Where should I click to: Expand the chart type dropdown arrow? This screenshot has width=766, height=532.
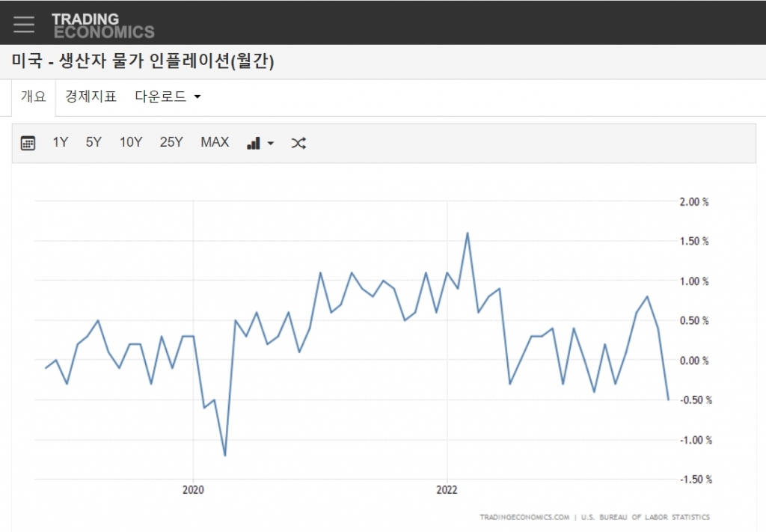(x=271, y=144)
